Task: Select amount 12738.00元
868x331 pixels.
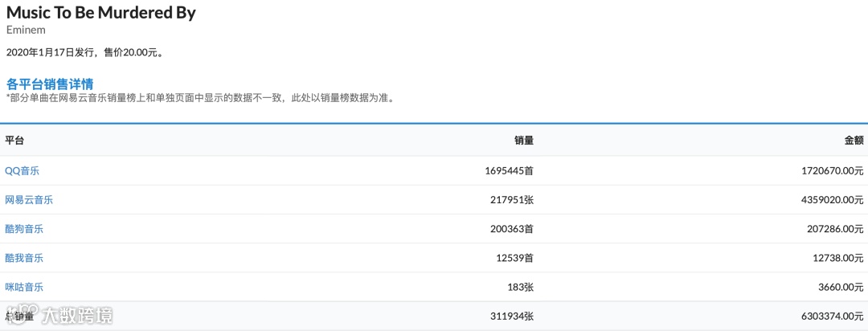Action: 837,258
